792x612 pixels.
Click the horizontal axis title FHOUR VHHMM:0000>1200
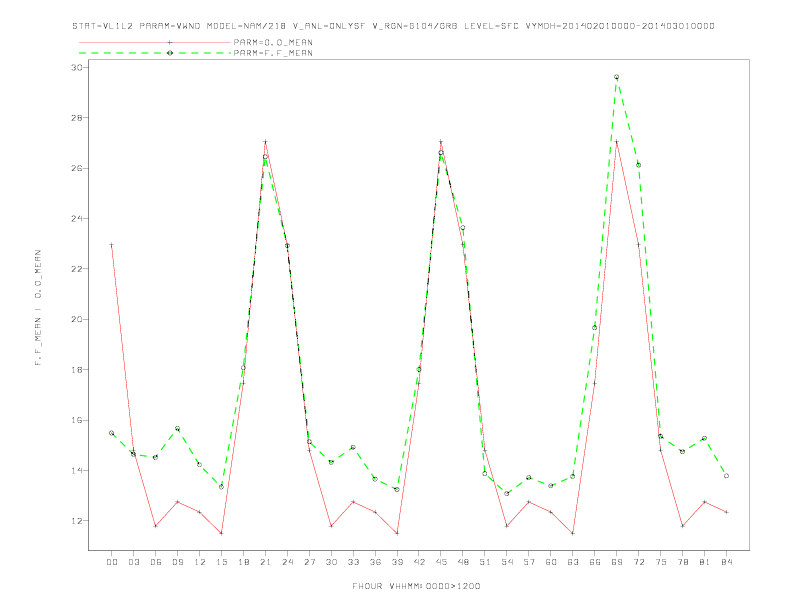(x=416, y=586)
